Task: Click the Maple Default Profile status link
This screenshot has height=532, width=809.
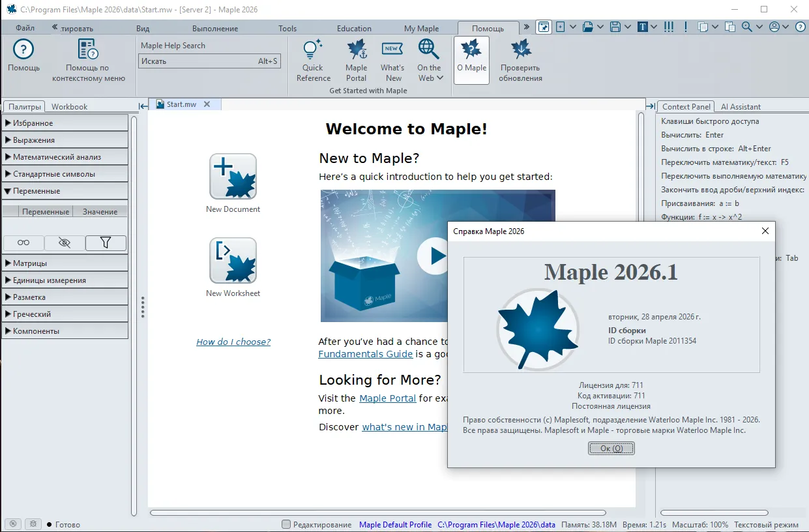Action: tap(395, 524)
